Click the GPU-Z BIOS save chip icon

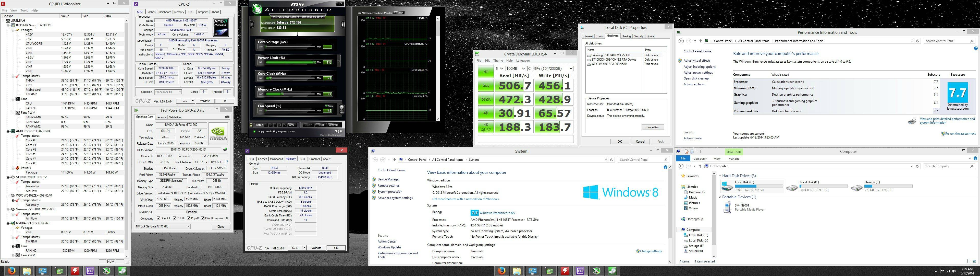225,150
